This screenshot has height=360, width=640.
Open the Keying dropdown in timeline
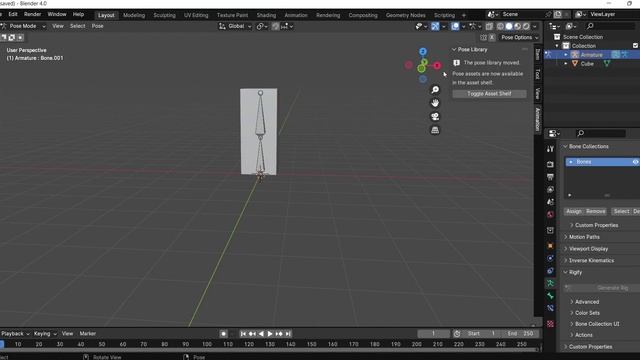coord(45,333)
